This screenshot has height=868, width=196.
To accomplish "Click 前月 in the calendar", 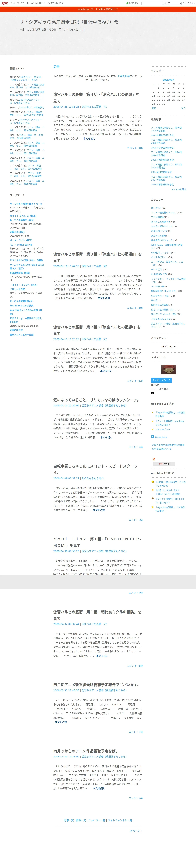I will click(x=154, y=109).
